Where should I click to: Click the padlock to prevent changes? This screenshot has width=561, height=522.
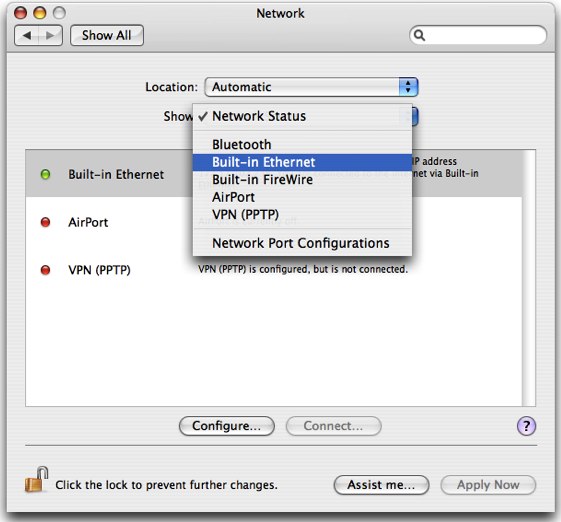click(x=36, y=479)
